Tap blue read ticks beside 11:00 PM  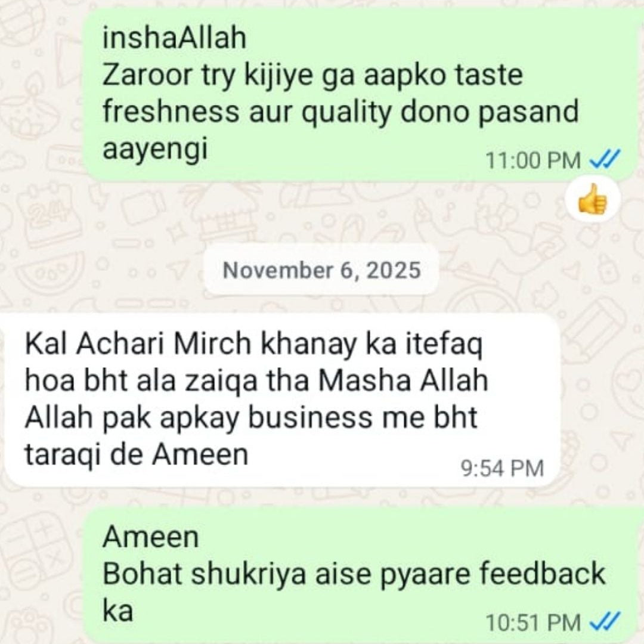pyautogui.click(x=605, y=159)
